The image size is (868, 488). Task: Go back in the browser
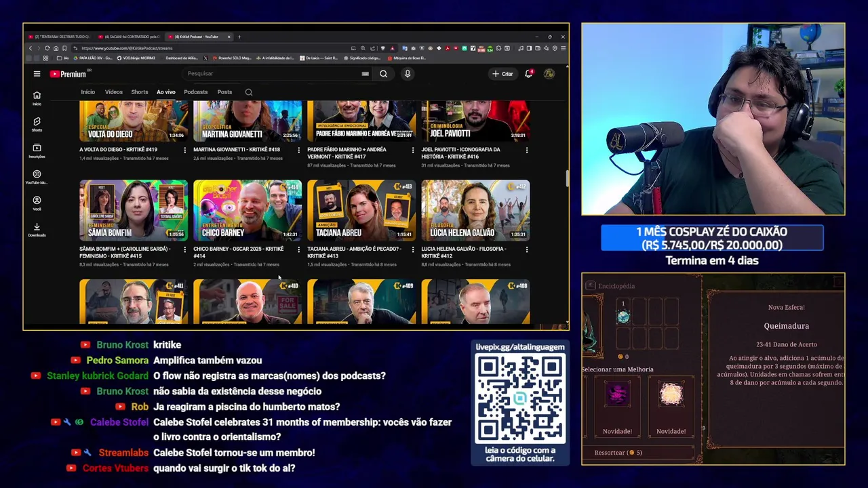pos(30,48)
